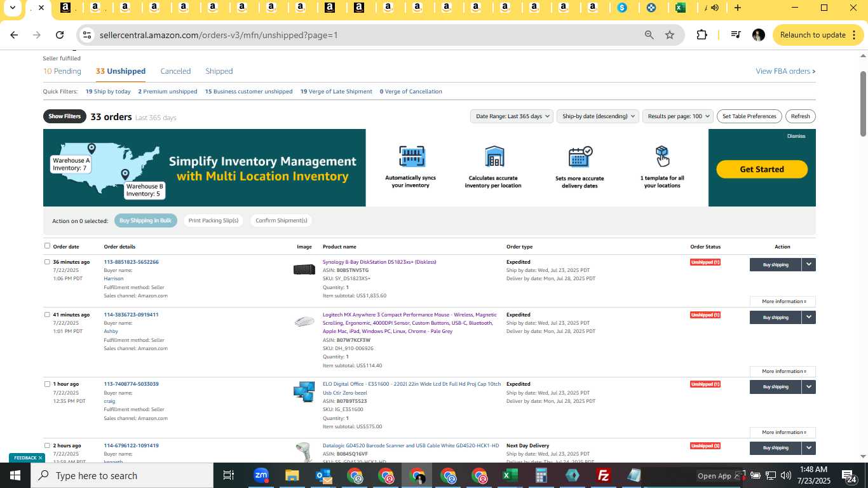Dismiss the Multi Location Inventory banner
Image resolution: width=868 pixels, height=488 pixels.
click(x=796, y=136)
